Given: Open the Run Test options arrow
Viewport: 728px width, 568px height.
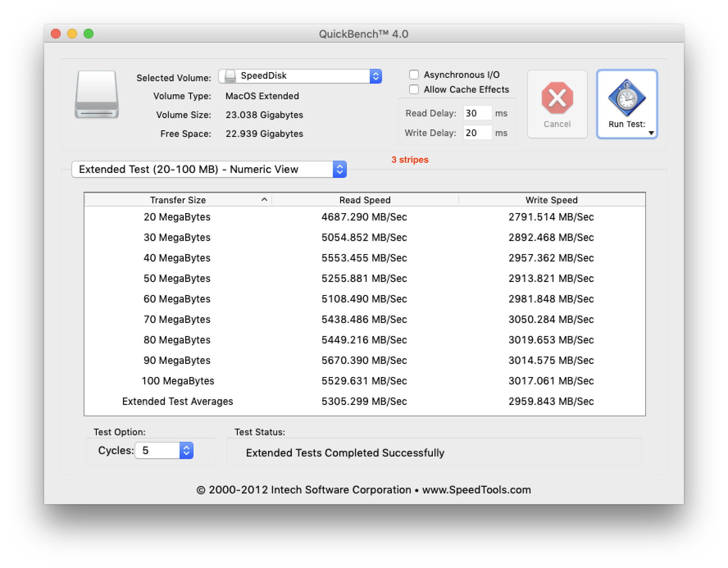Looking at the screenshot, I should (651, 133).
